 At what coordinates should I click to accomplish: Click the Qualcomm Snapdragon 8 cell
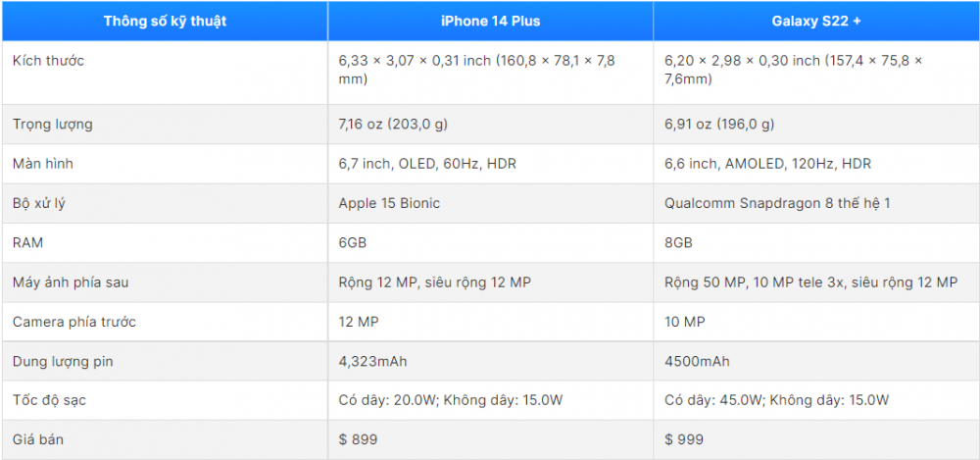click(x=777, y=203)
